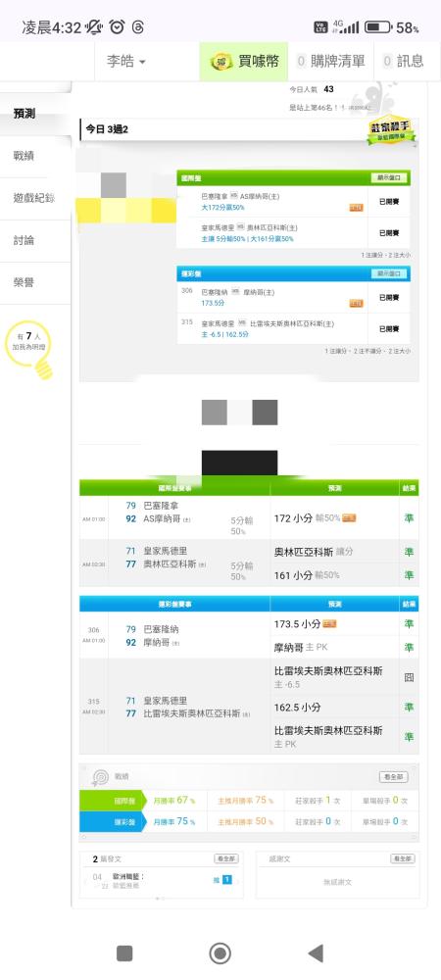Open the 訊息 messages link
The height and width of the screenshot is (980, 441).
(403, 61)
